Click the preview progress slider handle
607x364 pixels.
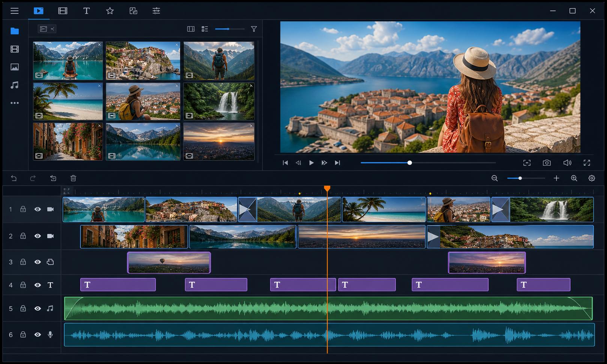coord(410,163)
